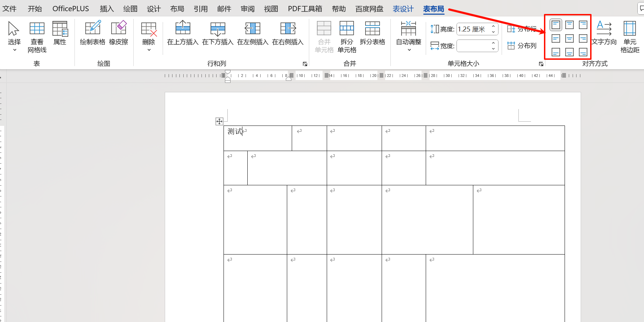Expand the Select (选择) dropdown
Image resolution: width=644 pixels, height=322 pixels.
(14, 50)
